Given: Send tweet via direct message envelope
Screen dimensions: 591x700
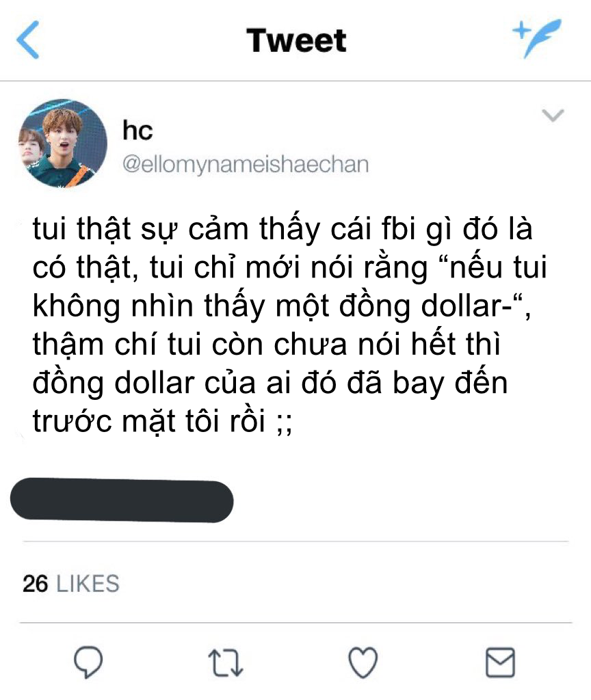Looking at the screenshot, I should click(500, 662).
